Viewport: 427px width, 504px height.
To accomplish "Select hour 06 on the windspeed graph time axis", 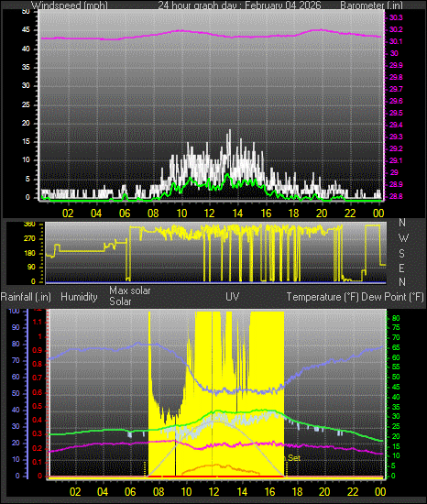I will point(125,214).
